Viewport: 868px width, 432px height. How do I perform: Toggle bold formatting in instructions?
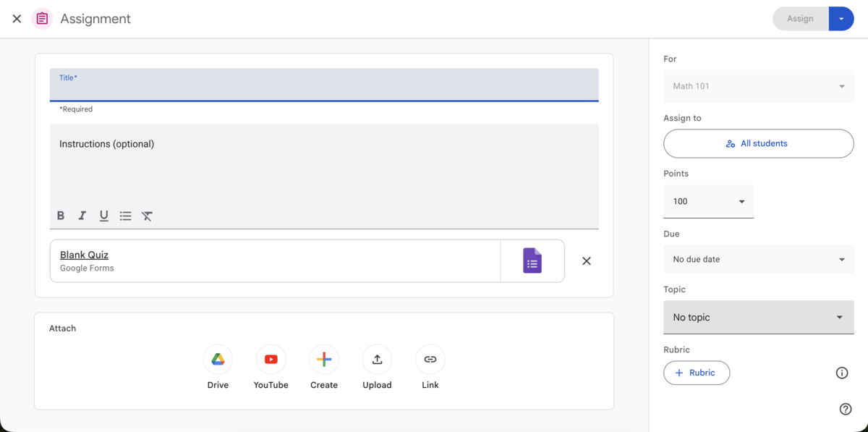(60, 216)
